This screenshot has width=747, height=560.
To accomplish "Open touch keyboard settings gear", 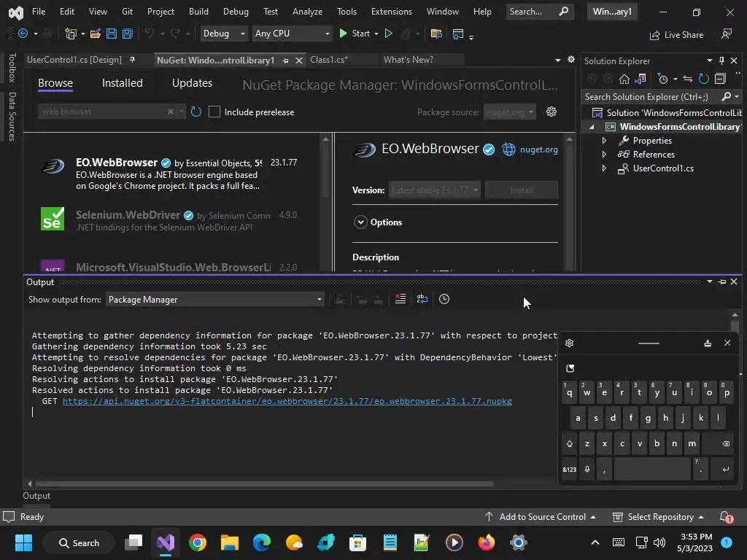I will 569,343.
